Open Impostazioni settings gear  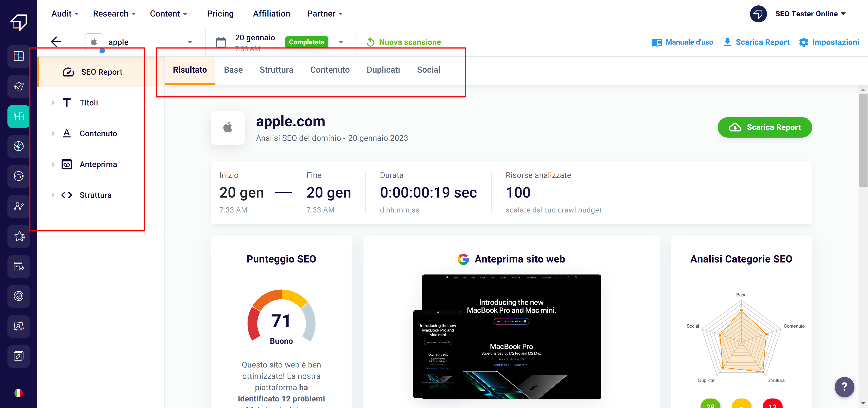point(829,42)
